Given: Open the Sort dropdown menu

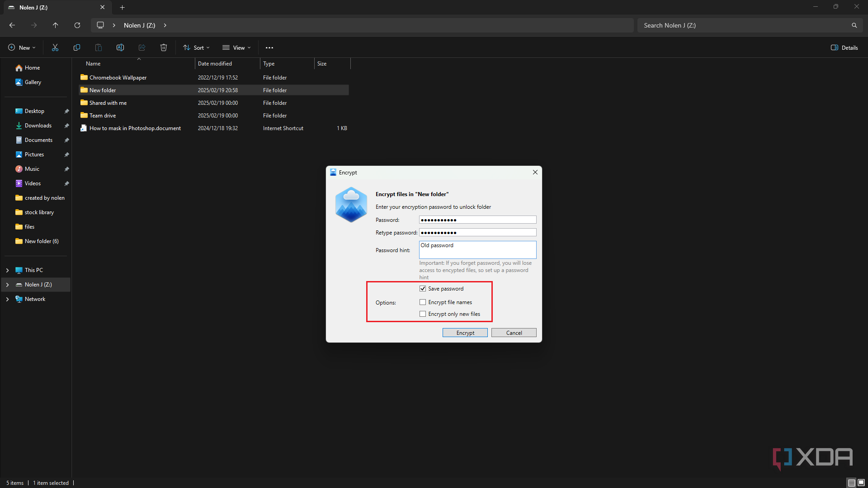Looking at the screenshot, I should click(196, 47).
